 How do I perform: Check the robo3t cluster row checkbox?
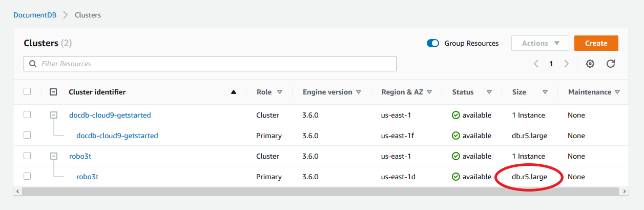[27, 156]
